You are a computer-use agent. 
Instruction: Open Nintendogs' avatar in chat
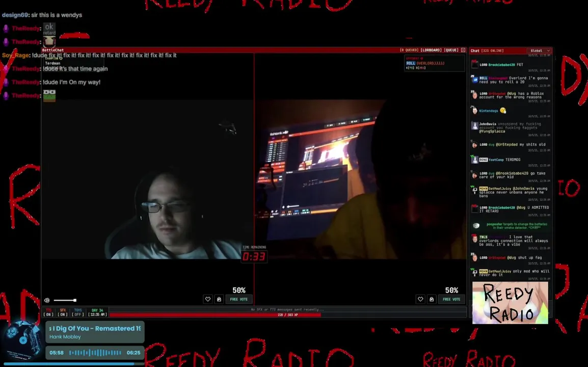tap(475, 111)
